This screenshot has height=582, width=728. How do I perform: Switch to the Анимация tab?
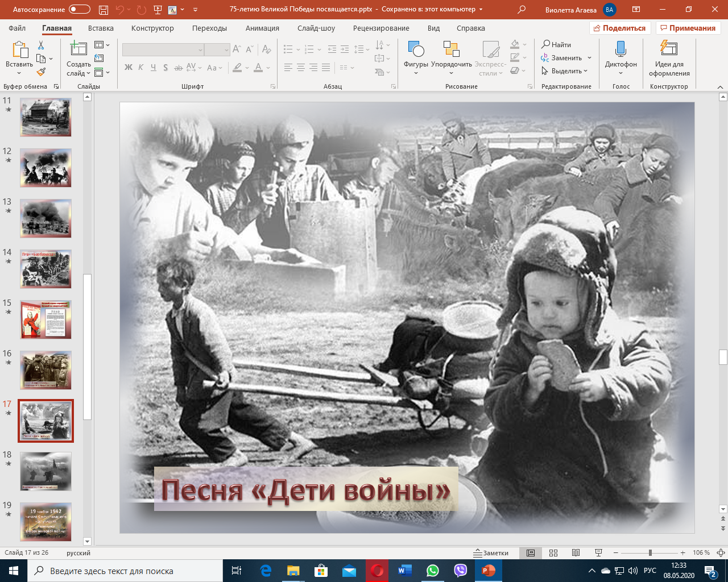coord(262,28)
